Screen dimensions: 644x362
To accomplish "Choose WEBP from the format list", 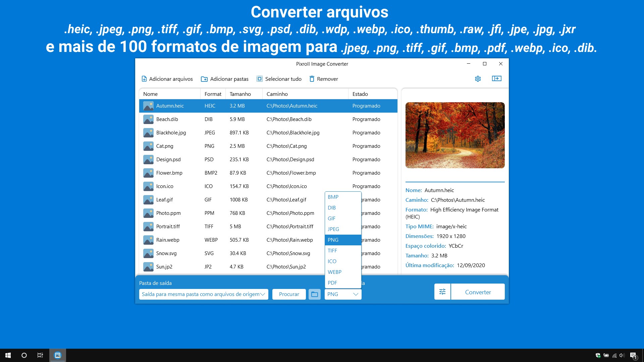I will [x=334, y=272].
